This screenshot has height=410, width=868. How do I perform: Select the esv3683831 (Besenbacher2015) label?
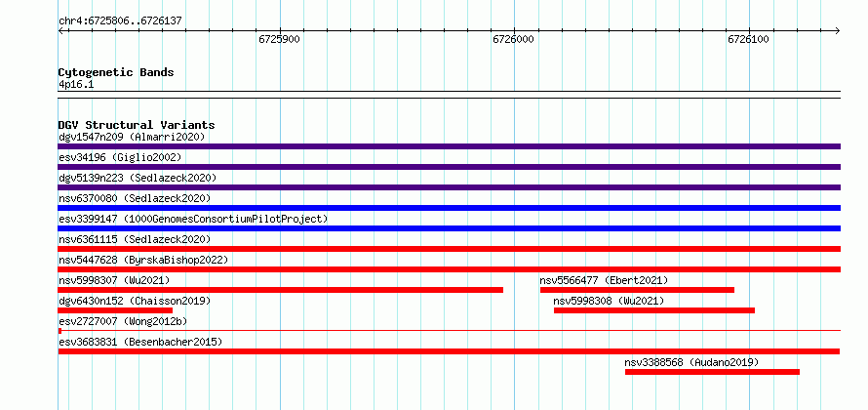pyautogui.click(x=140, y=342)
